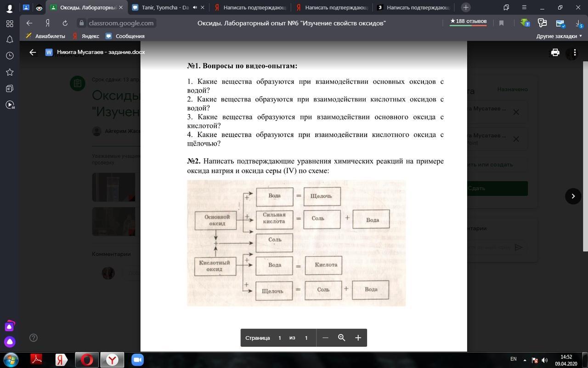Go back from the document preview
This screenshot has width=588, height=368.
pos(33,52)
